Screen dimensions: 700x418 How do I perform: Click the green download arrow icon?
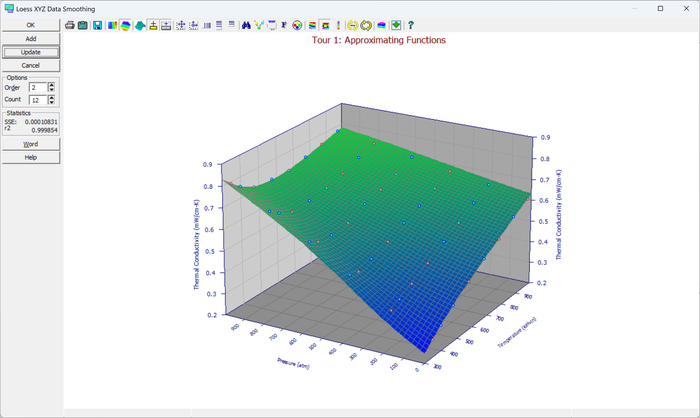coord(396,25)
